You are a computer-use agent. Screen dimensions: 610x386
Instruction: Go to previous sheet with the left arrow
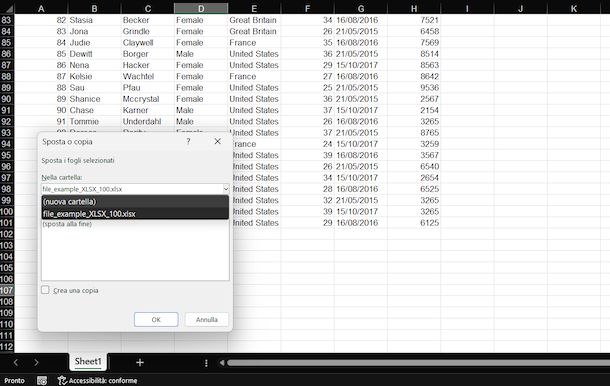coord(16,363)
